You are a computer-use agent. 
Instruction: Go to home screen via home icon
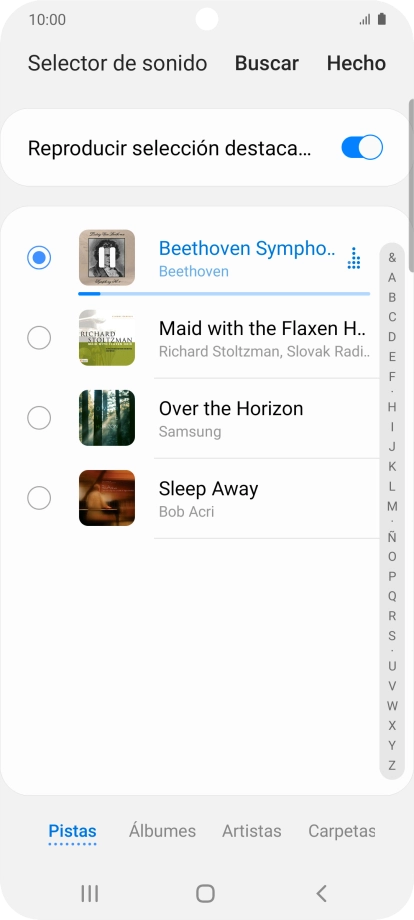205,894
